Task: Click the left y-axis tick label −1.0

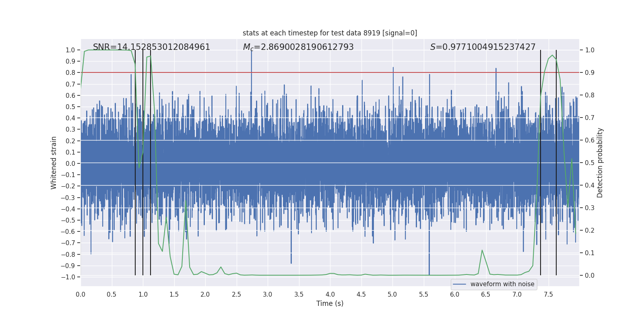Action: click(x=68, y=277)
